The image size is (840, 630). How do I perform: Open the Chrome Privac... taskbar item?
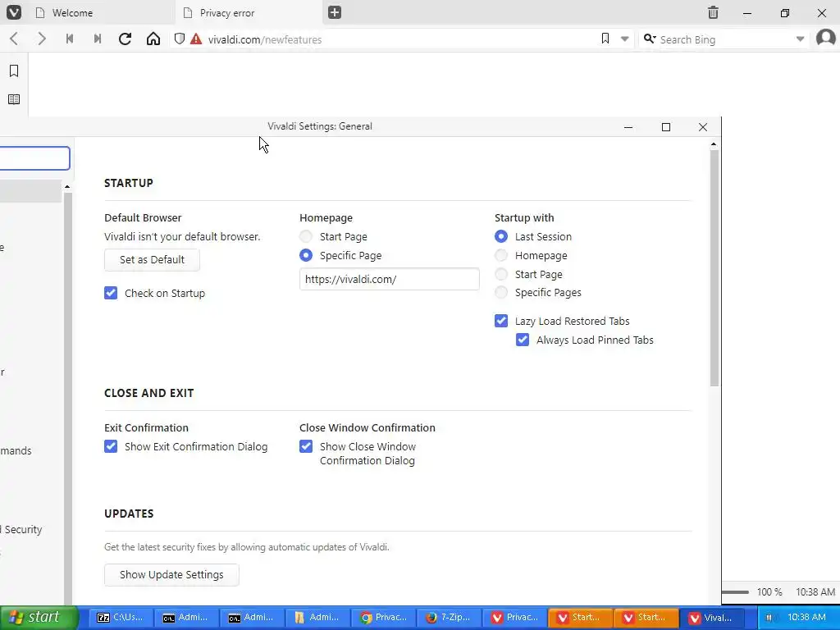(384, 617)
